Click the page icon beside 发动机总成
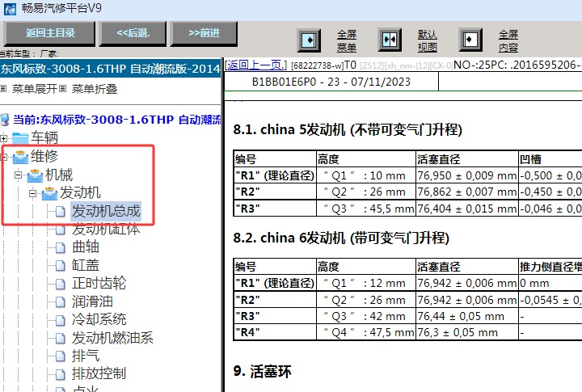This screenshot has height=392, width=582. (x=60, y=212)
